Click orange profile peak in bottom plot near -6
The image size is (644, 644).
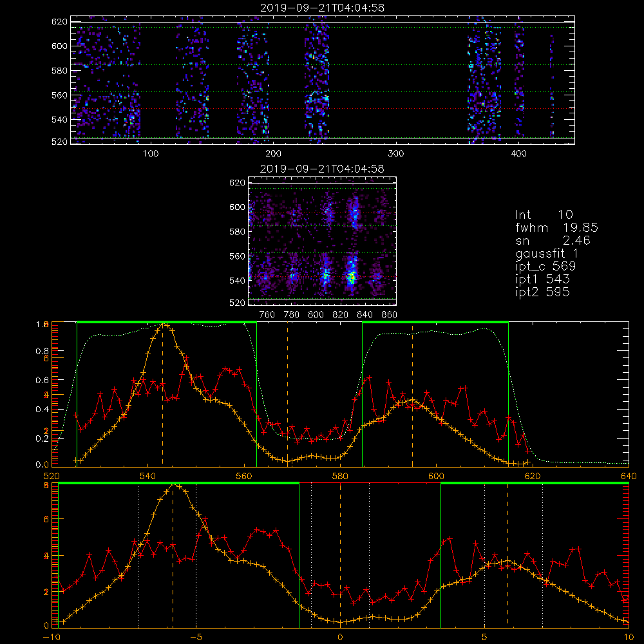pos(173,485)
